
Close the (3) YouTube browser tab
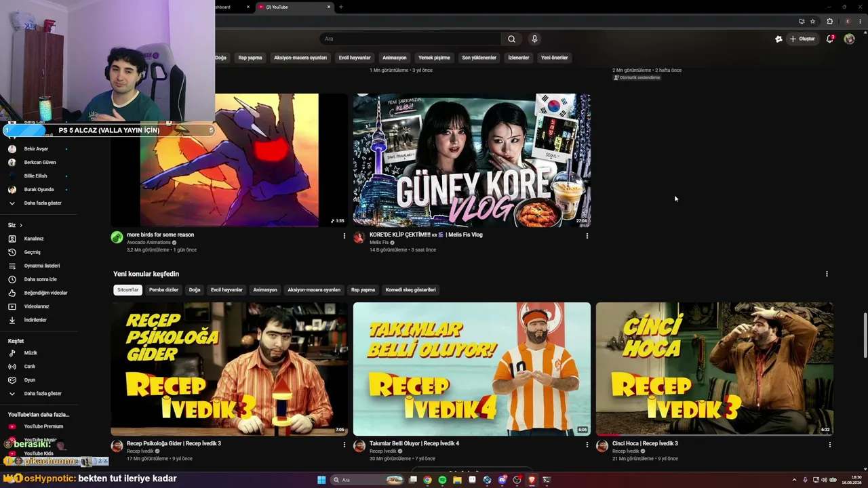coord(329,7)
